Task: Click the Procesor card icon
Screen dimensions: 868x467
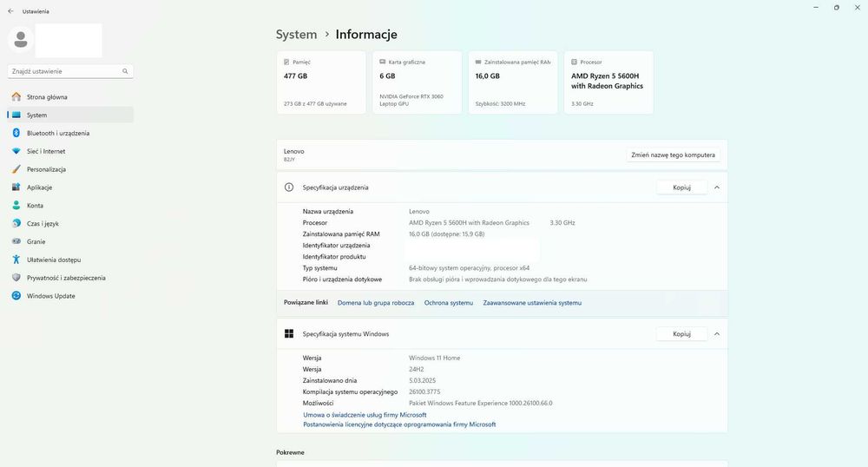Action: (x=574, y=62)
